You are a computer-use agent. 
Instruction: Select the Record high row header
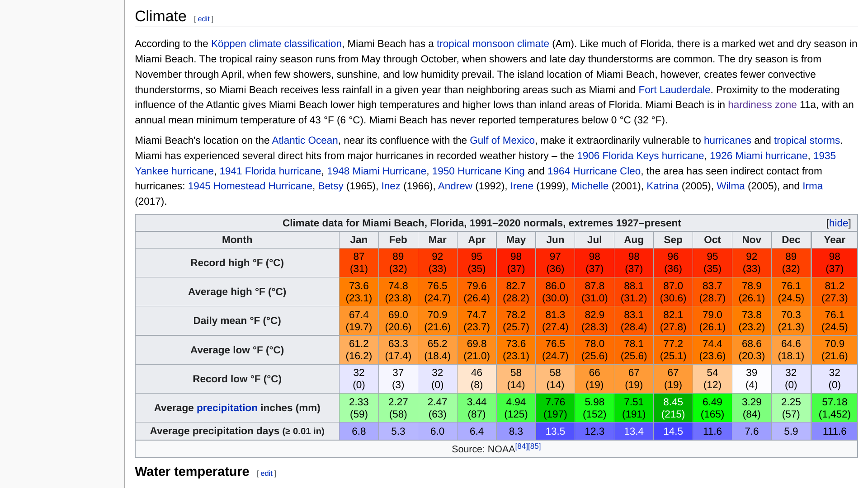coord(237,263)
